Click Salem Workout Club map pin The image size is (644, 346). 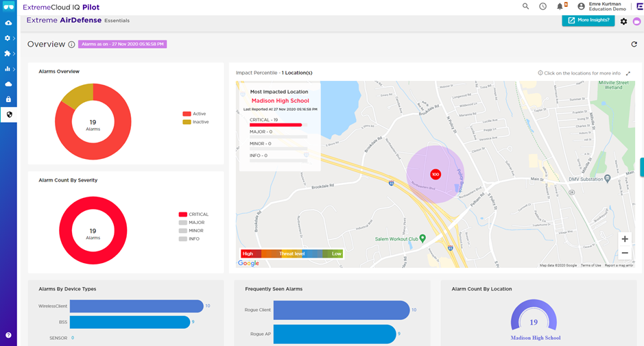click(x=422, y=238)
